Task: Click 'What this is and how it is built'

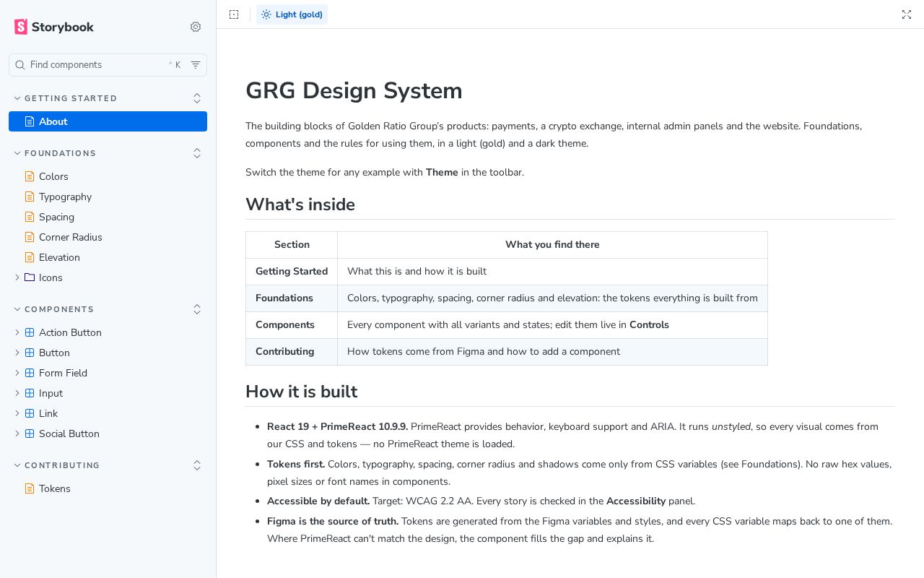Action: [x=417, y=272]
